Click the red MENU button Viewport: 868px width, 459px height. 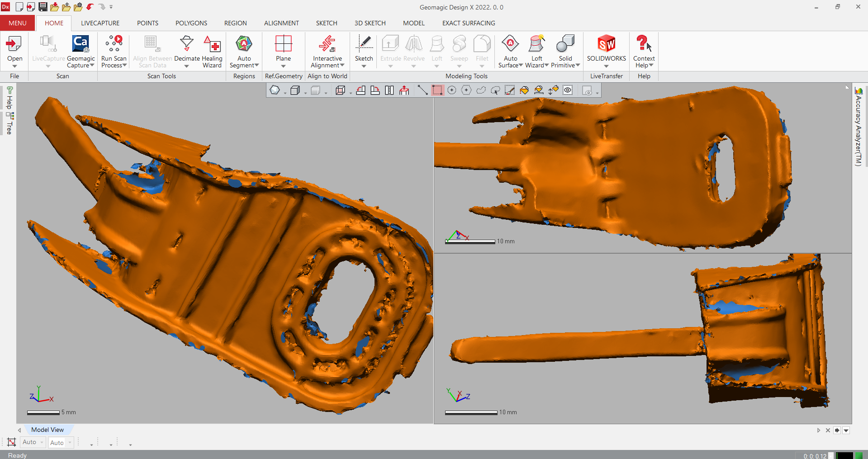click(18, 23)
